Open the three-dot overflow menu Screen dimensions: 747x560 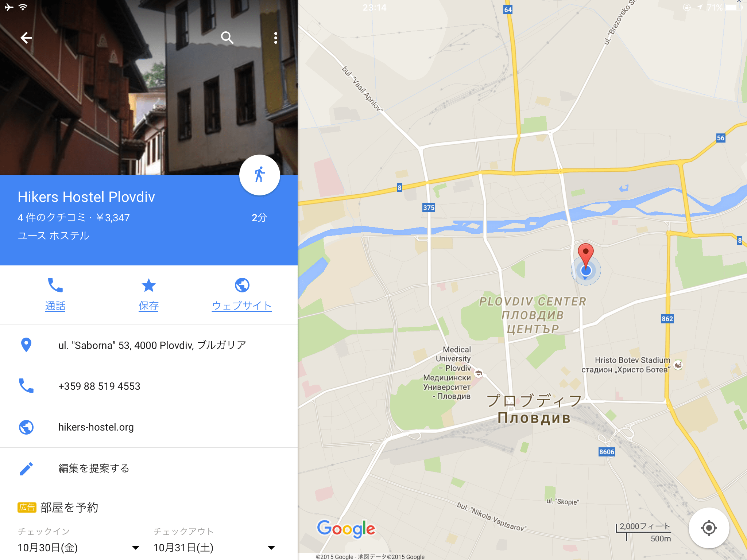pyautogui.click(x=276, y=38)
